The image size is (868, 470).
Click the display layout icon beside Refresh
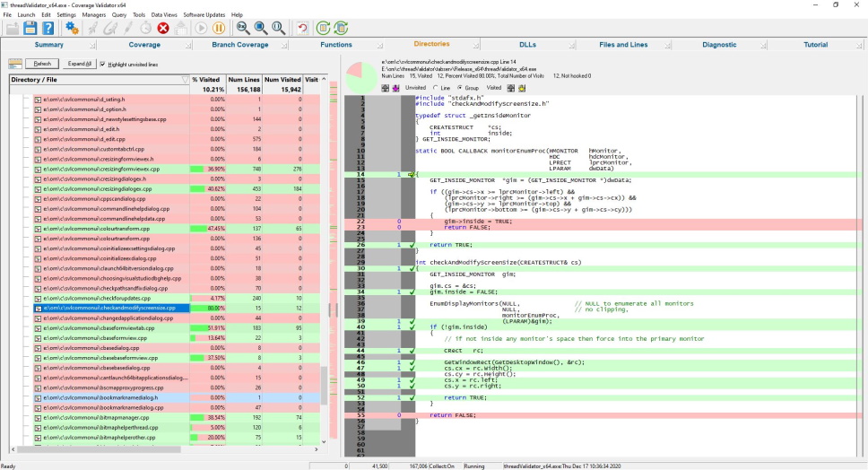tap(15, 65)
